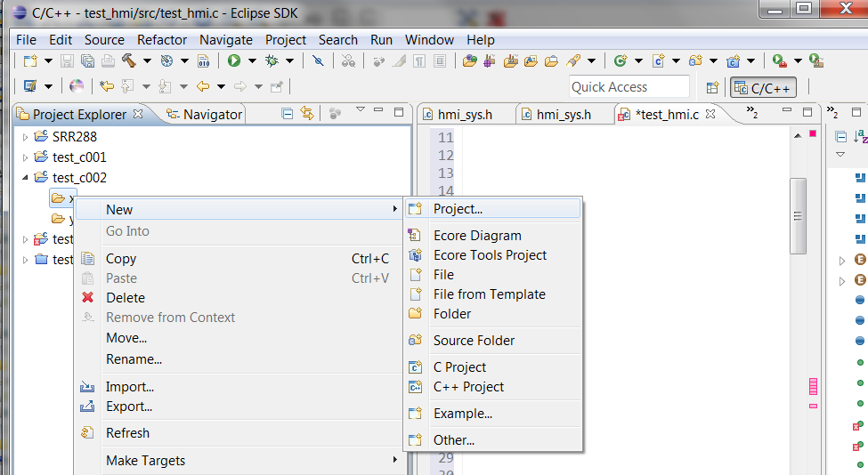Viewport: 868px width, 475px height.
Task: Click the skip all breakpoints icon
Action: 319,60
